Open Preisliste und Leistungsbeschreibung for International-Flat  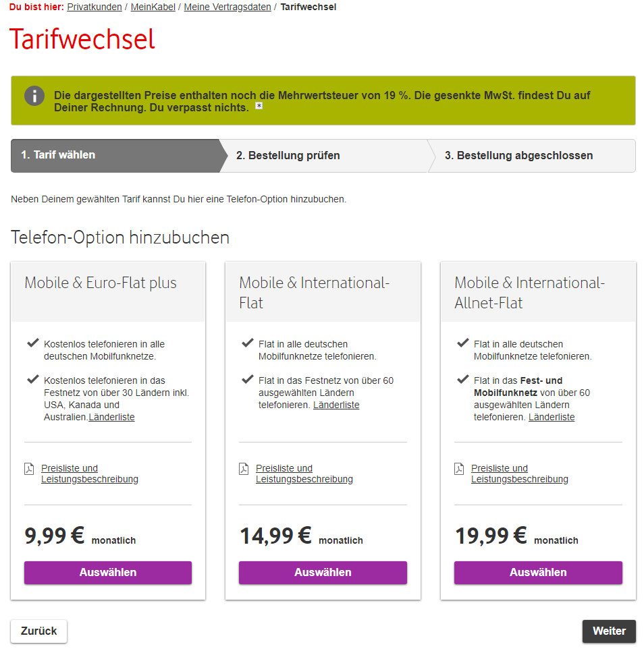point(304,474)
